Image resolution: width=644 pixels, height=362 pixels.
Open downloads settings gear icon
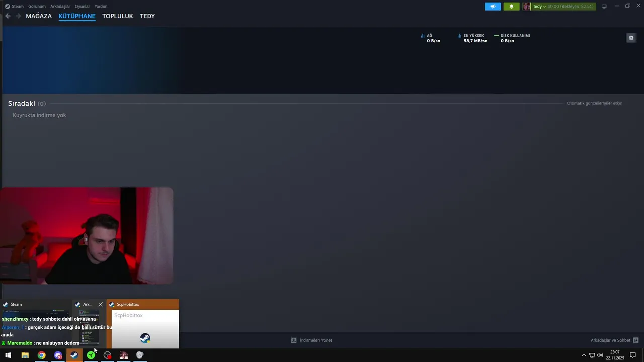(631, 38)
